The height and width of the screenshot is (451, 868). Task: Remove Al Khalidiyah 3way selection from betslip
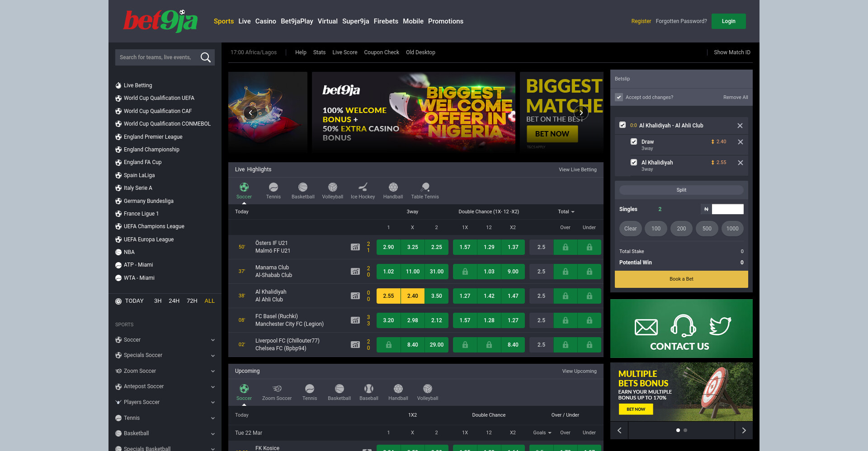click(741, 163)
